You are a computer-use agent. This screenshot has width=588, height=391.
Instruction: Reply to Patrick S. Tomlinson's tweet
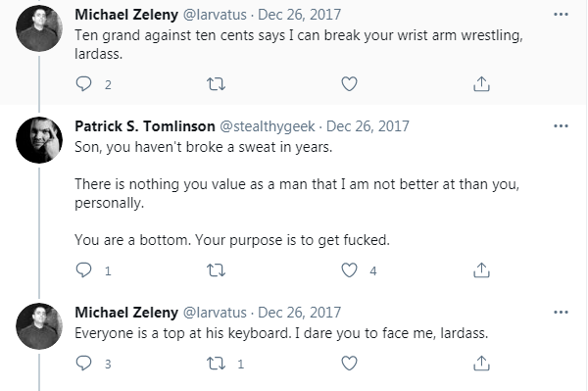pos(83,269)
